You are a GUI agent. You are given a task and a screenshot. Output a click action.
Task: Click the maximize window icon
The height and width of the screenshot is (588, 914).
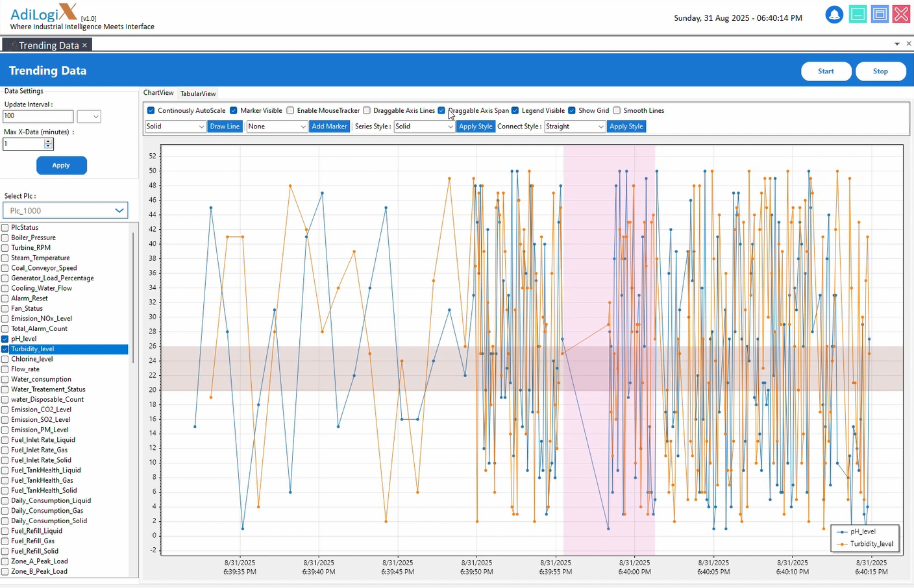click(x=880, y=14)
